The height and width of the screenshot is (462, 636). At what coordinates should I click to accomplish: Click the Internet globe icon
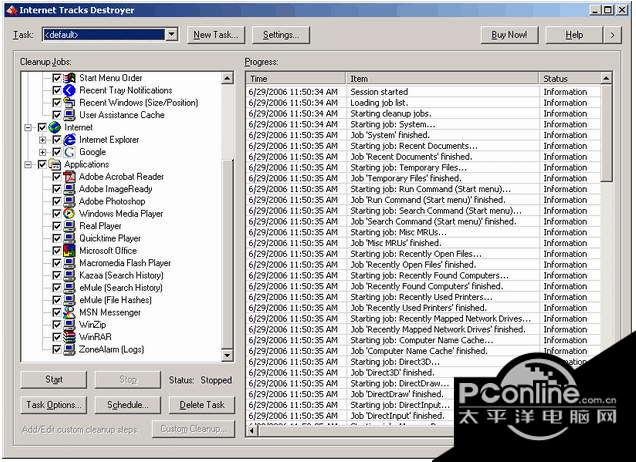(x=55, y=127)
